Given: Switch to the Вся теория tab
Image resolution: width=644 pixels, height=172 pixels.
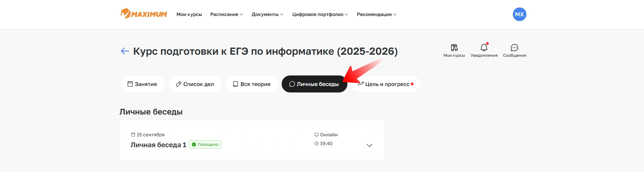Looking at the screenshot, I should point(252,84).
